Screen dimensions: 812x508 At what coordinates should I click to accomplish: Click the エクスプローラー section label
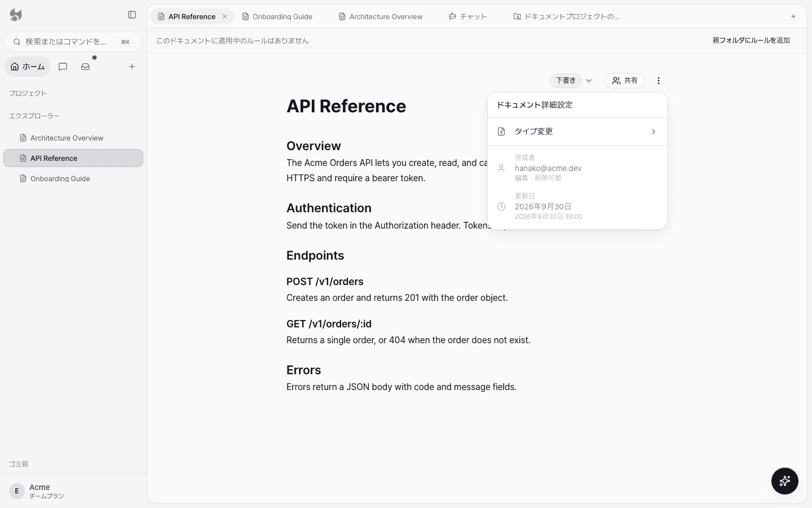(x=34, y=116)
